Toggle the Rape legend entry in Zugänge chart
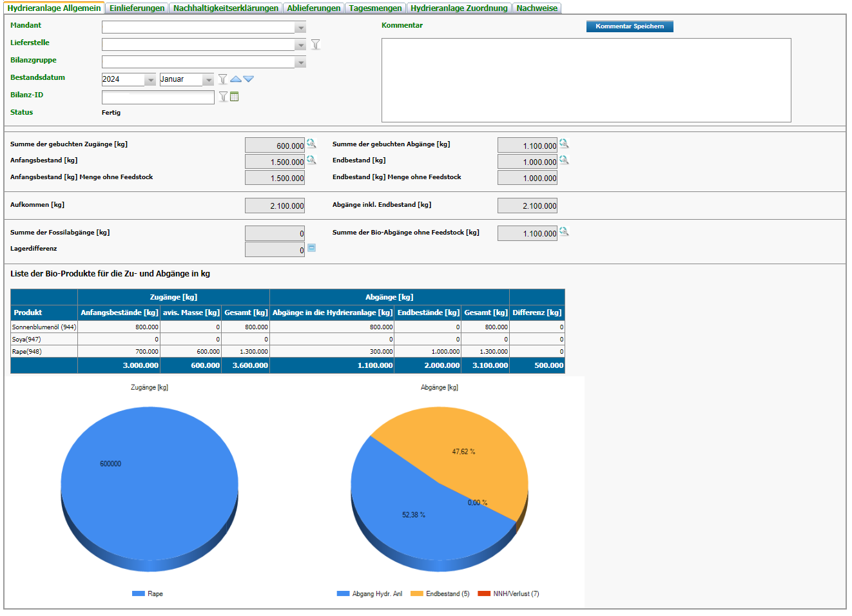Viewport: 852px width, 616px height. point(148,594)
